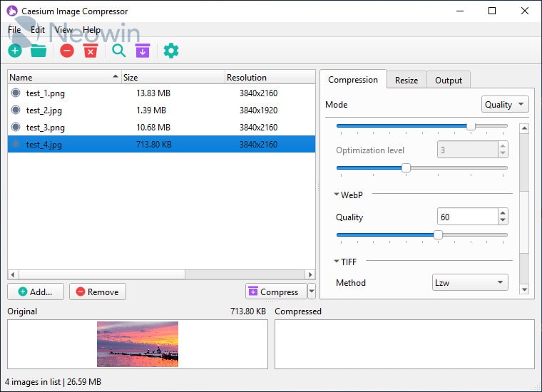
Task: Increase Optimization level with up arrow
Action: tap(503, 146)
